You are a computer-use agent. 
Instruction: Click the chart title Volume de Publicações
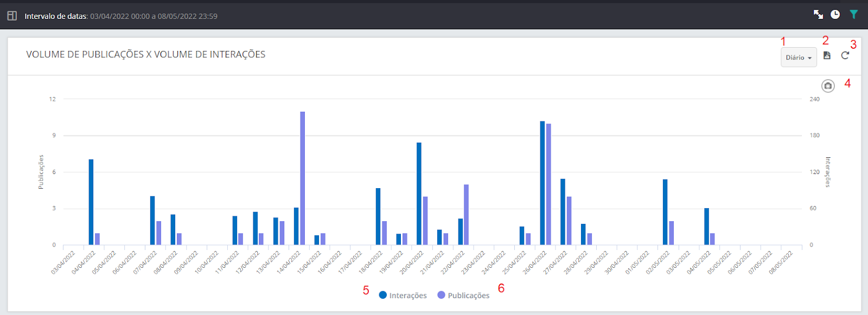(x=145, y=54)
